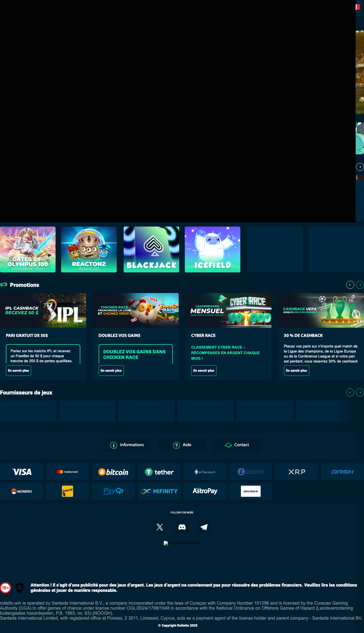Open the Cyber Race leaderboard banner
Screen dimensions: 364x633
pos(228,310)
